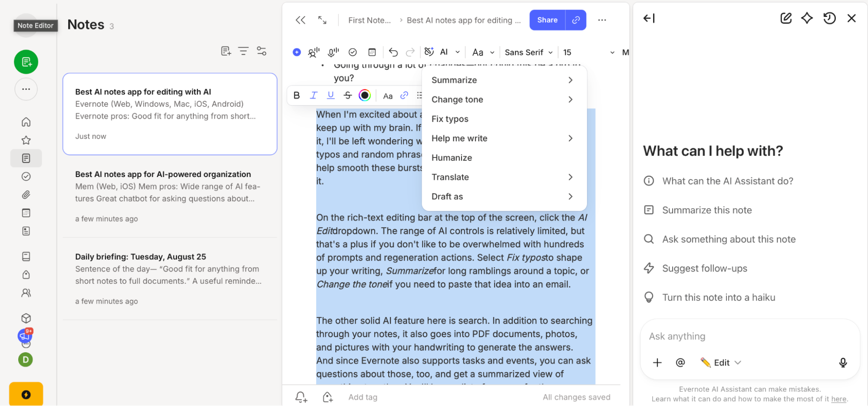Collapse the AI Assistant panel arrow
Viewport: 868px width, 406px height.
(x=649, y=18)
